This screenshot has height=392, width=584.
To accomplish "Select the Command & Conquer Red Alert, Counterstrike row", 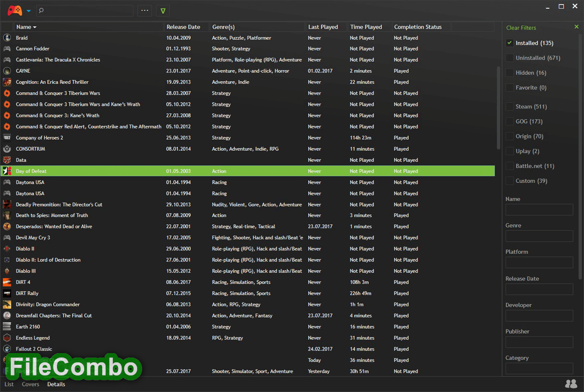I will click(248, 126).
